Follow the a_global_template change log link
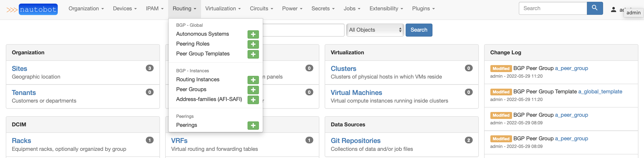Image resolution: width=644 pixels, height=158 pixels. point(600,92)
